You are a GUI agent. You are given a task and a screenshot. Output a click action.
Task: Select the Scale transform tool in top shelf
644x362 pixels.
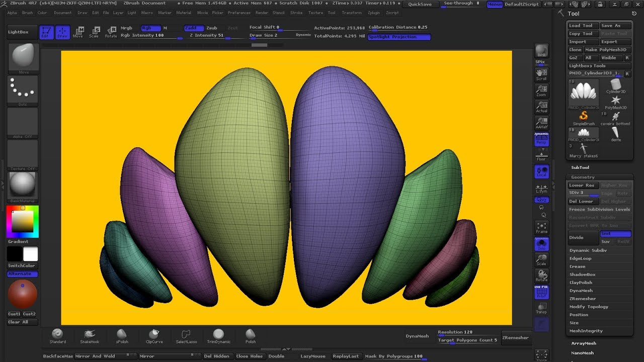(94, 32)
